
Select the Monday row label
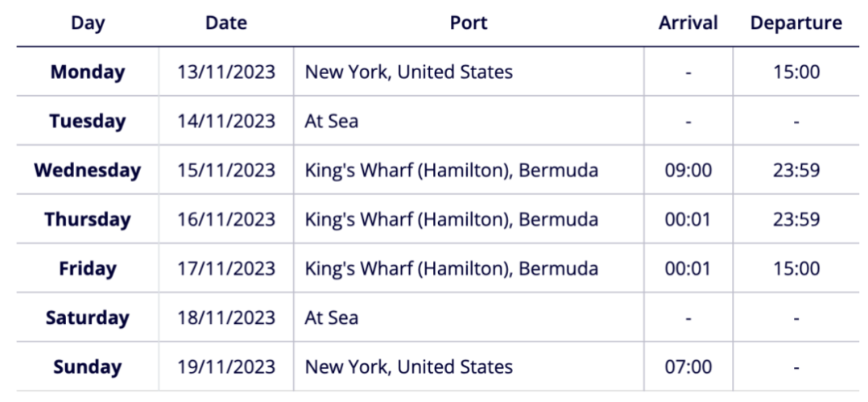pyautogui.click(x=88, y=72)
